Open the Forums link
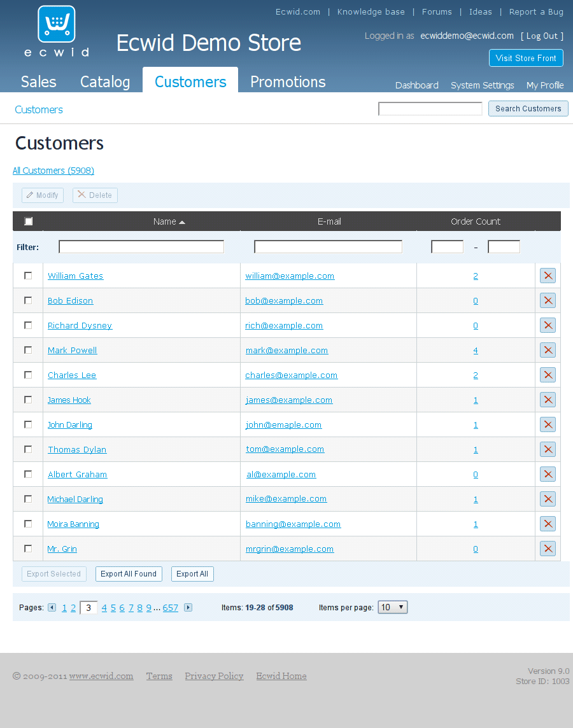Viewport: 573px width, 728px height. [437, 12]
